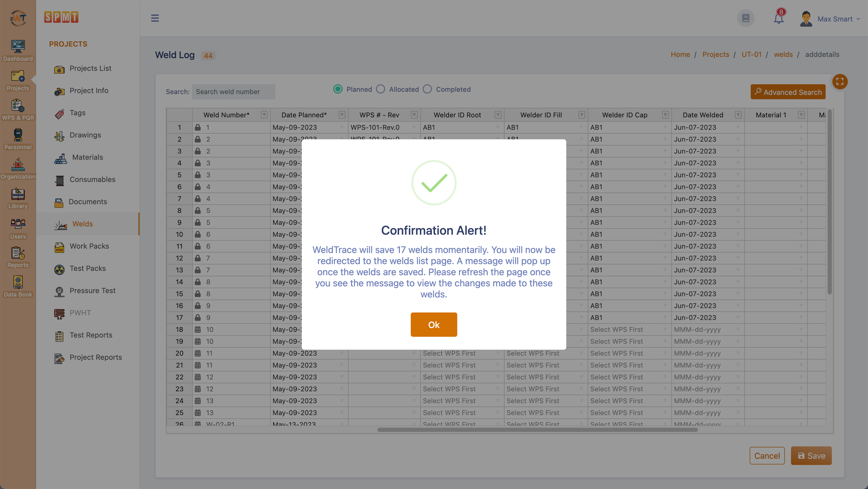Select the Planned radio button
Viewport: 868px width, 489px height.
pos(338,89)
